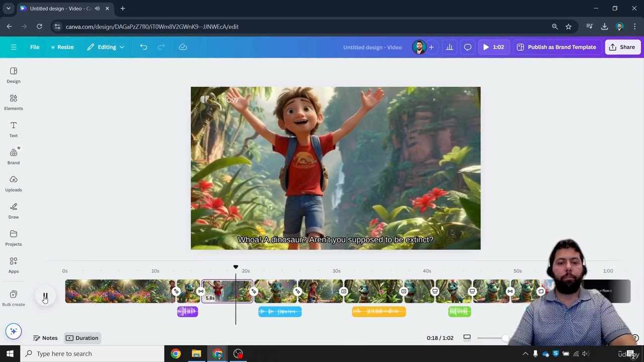Click the Windows taskbar search box
Screen dimensions: 644x362
coord(92,353)
